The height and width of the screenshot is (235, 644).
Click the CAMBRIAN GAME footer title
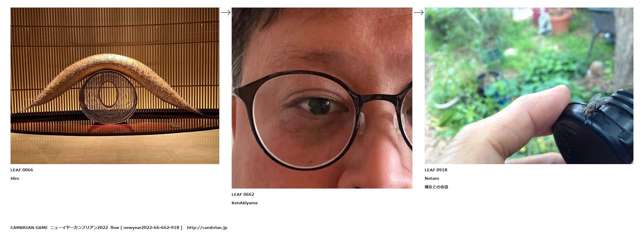[x=29, y=227]
